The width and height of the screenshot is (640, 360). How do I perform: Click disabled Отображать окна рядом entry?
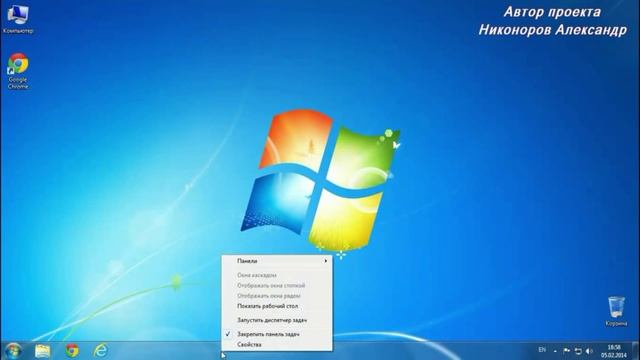tap(277, 296)
